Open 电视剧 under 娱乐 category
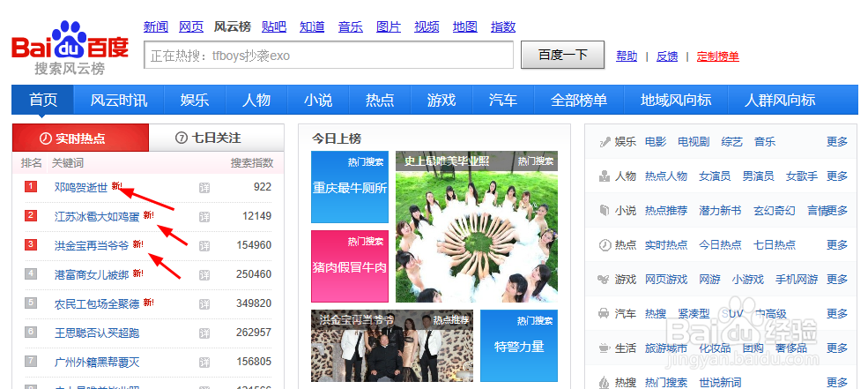The width and height of the screenshot is (868, 389). (x=694, y=142)
